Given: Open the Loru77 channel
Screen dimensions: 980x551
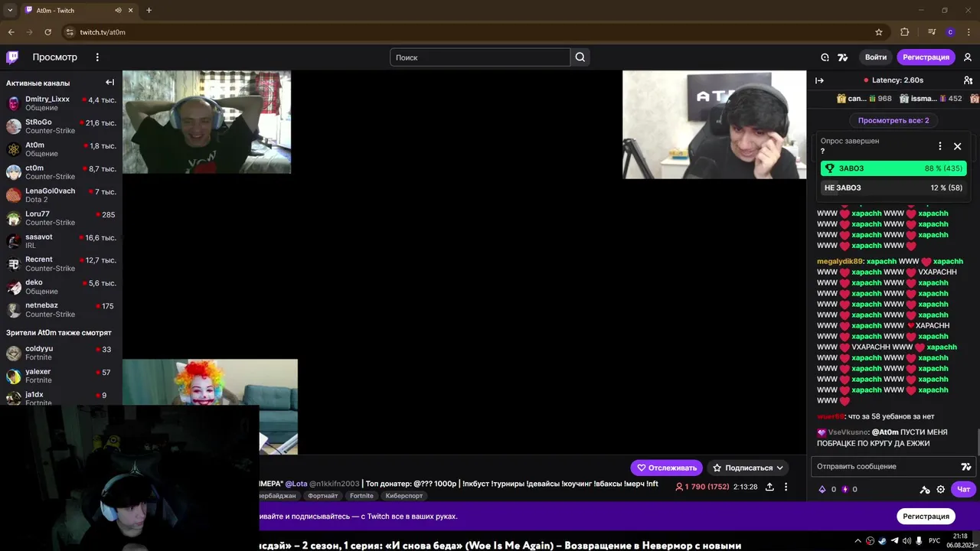Looking at the screenshot, I should [x=60, y=218].
